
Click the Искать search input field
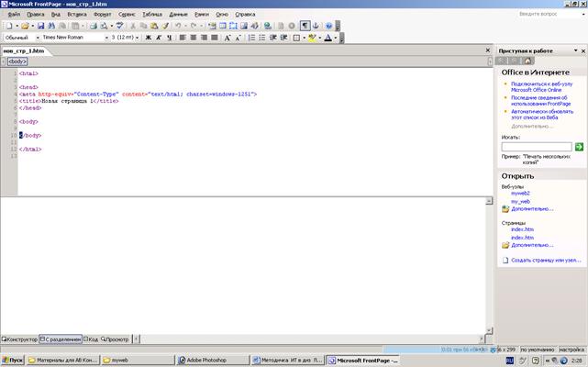[x=537, y=147]
